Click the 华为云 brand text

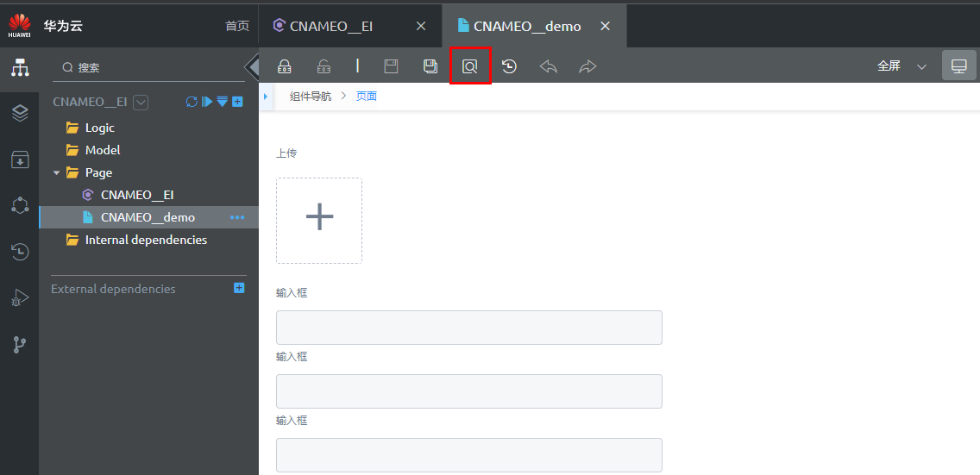pos(63,26)
